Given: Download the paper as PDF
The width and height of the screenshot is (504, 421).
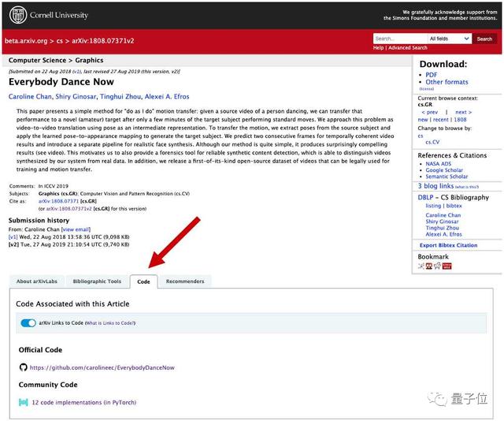Looking at the screenshot, I should (432, 75).
